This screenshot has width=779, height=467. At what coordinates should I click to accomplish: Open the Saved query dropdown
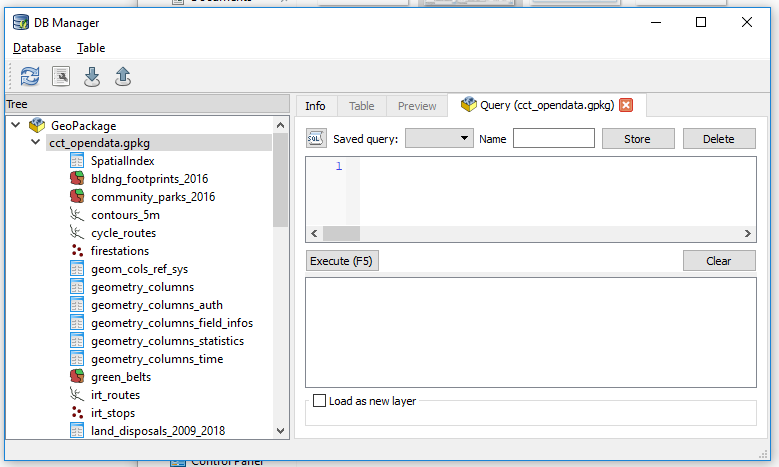click(439, 139)
